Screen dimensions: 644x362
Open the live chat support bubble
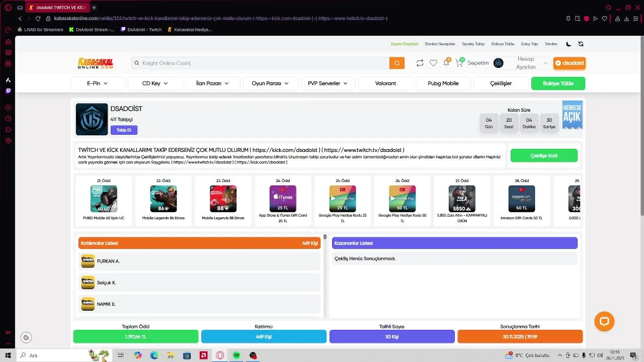(x=604, y=321)
